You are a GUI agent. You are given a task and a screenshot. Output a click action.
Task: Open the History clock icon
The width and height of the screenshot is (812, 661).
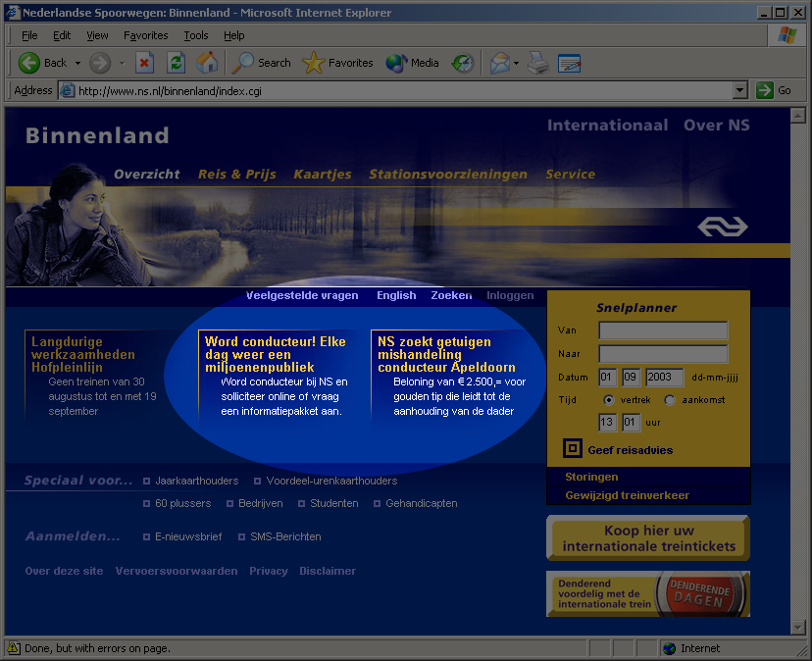pyautogui.click(x=463, y=63)
